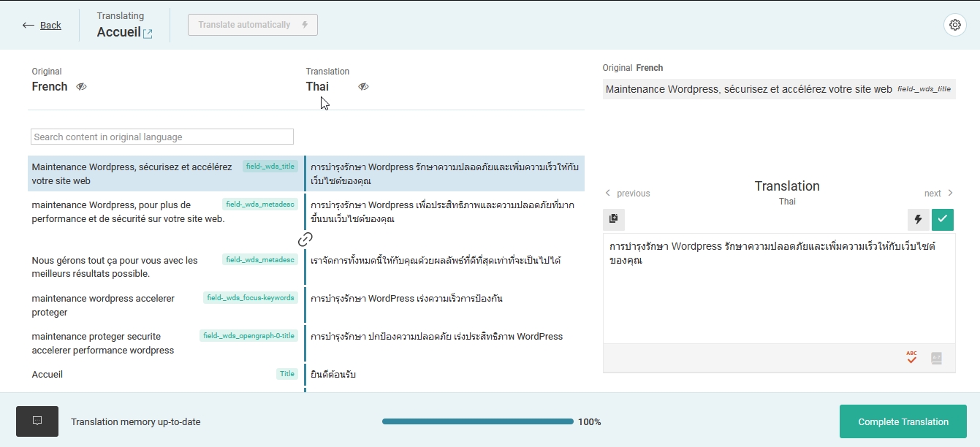Select the 'pour plus de performance' original segment
Screen dimensions: 980x447
pyautogui.click(x=128, y=212)
